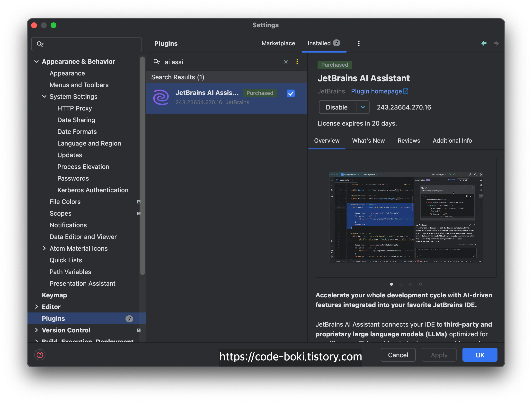This screenshot has height=403, width=532.
Task: Select the second screenshot carousel dot
Action: [401, 284]
